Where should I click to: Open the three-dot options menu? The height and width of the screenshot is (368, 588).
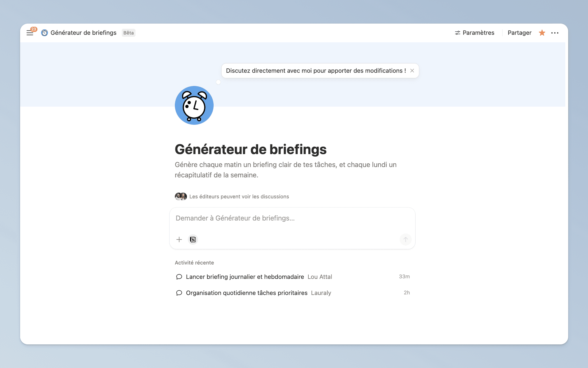tap(555, 33)
